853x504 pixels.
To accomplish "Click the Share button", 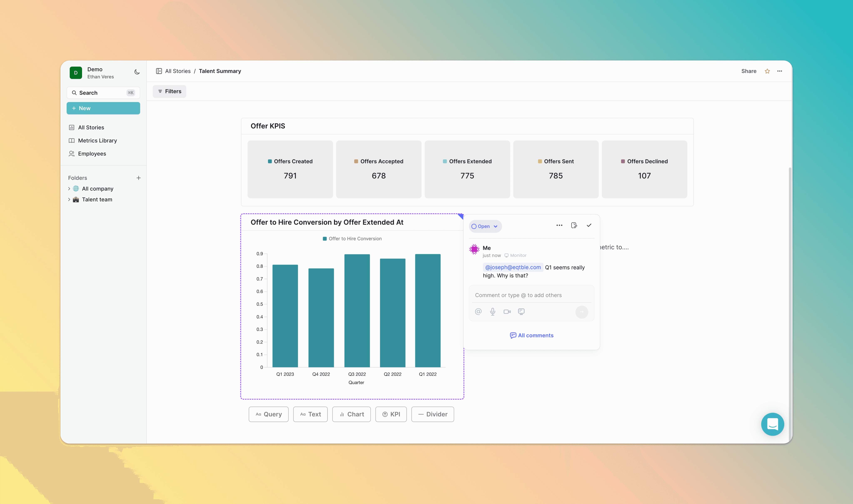I will click(x=749, y=71).
